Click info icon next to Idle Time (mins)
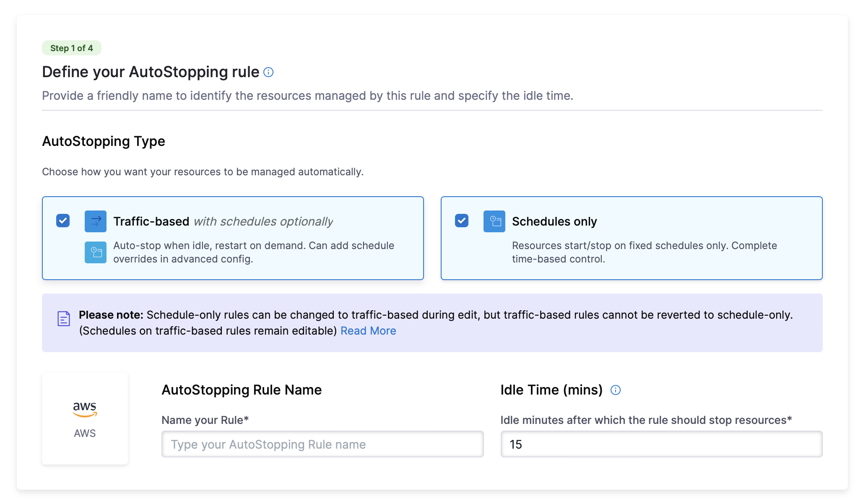This screenshot has width=858, height=504. [x=615, y=390]
